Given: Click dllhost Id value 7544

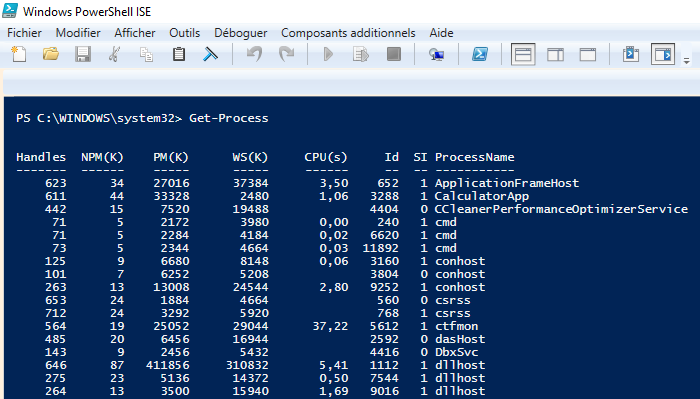Looking at the screenshot, I should point(384,378).
